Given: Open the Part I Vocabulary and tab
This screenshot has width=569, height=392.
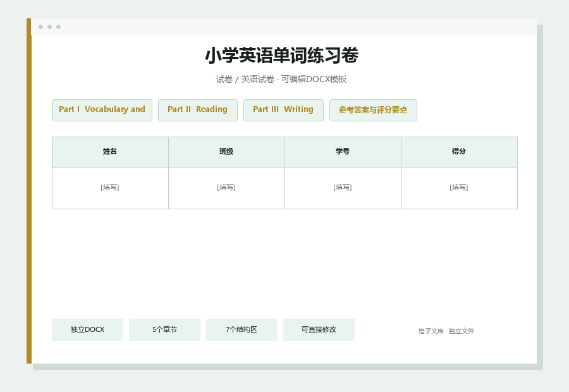Looking at the screenshot, I should 102,111.
